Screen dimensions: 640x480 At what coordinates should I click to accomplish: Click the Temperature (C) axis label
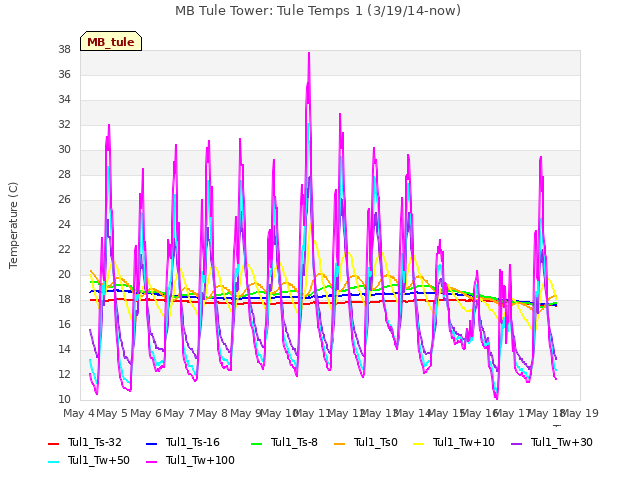coord(13,225)
